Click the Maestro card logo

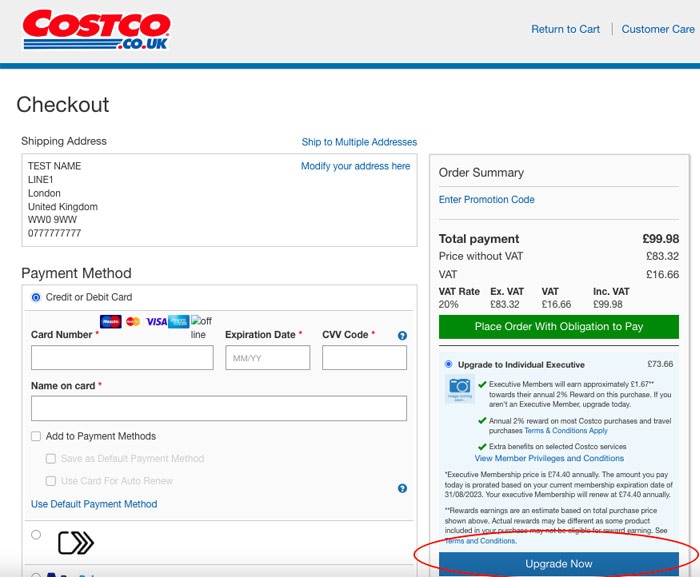point(111,322)
